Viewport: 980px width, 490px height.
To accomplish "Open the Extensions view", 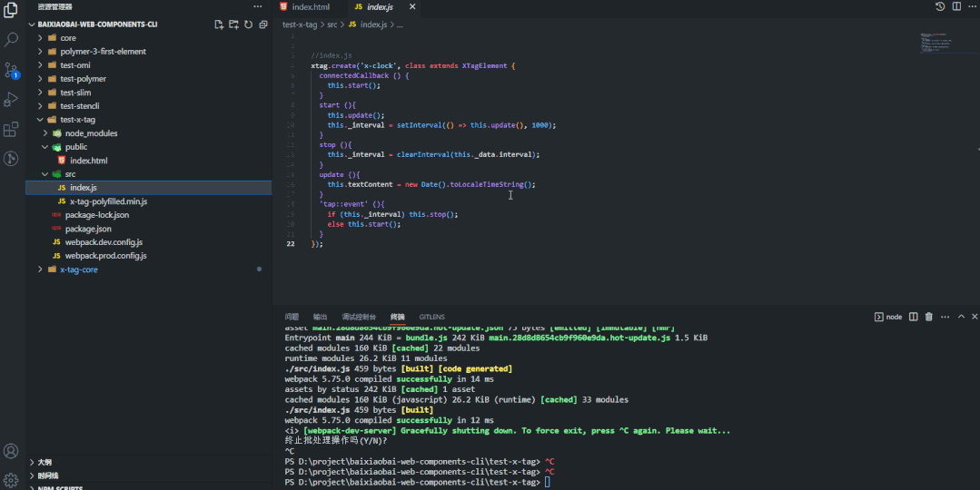I will click(x=12, y=129).
